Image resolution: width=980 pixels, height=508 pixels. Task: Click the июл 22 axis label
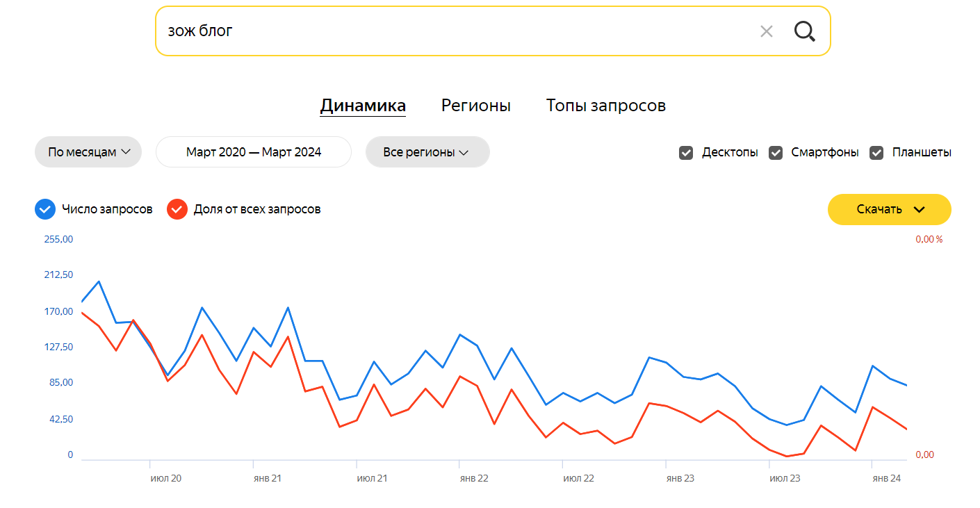coord(579,478)
